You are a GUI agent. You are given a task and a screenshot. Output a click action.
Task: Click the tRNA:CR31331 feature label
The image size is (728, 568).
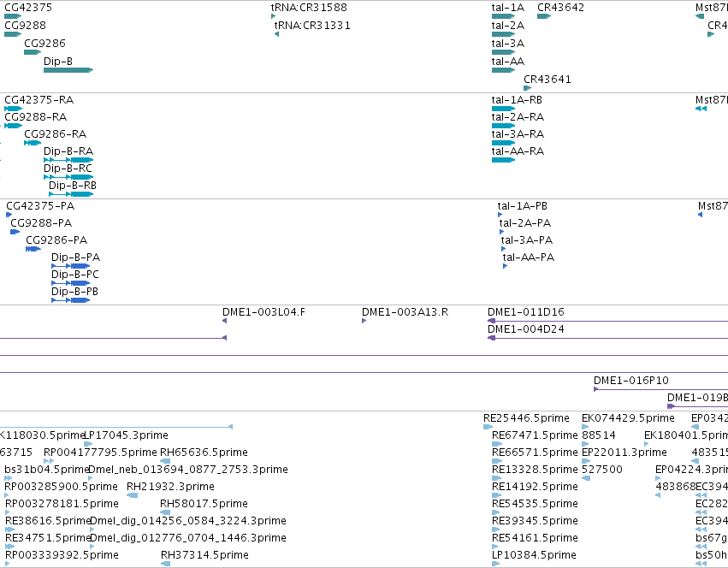312,25
